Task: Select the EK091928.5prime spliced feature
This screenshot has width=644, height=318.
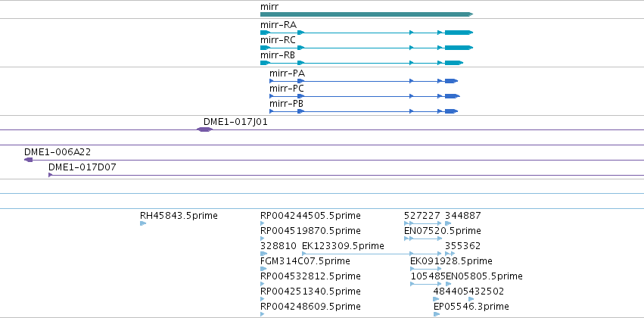Action: (426, 269)
